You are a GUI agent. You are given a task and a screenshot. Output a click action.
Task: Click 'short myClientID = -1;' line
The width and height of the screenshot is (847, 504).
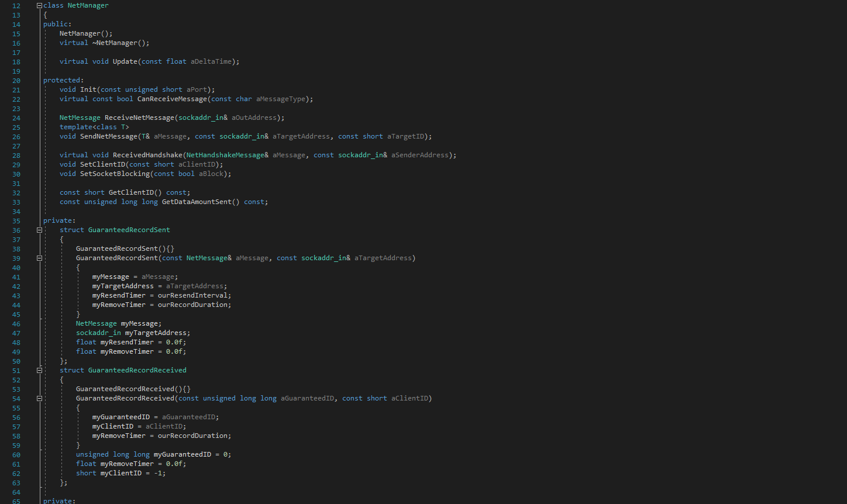click(x=121, y=473)
